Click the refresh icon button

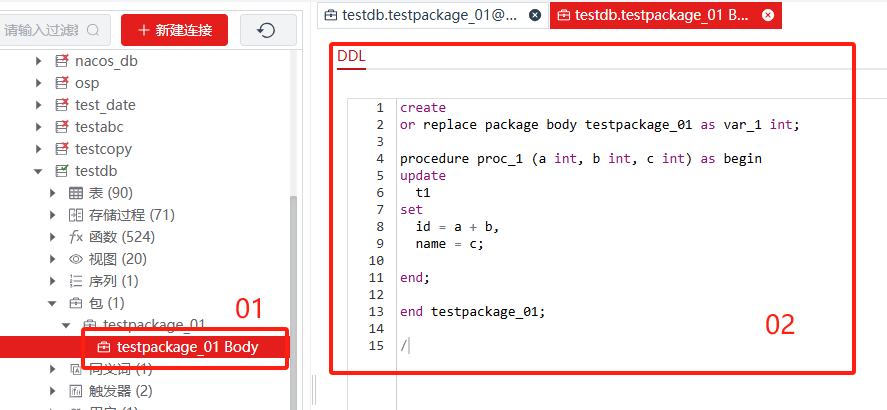click(x=266, y=30)
